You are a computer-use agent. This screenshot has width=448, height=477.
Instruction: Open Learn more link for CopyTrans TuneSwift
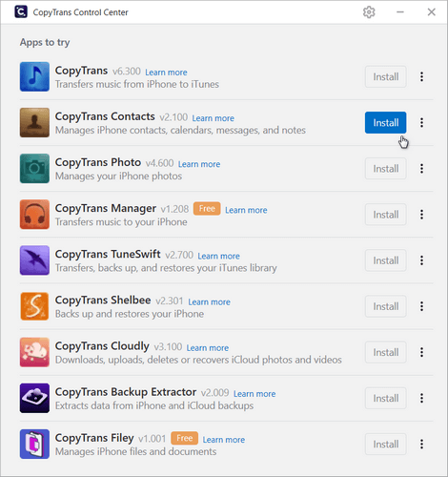click(x=218, y=256)
